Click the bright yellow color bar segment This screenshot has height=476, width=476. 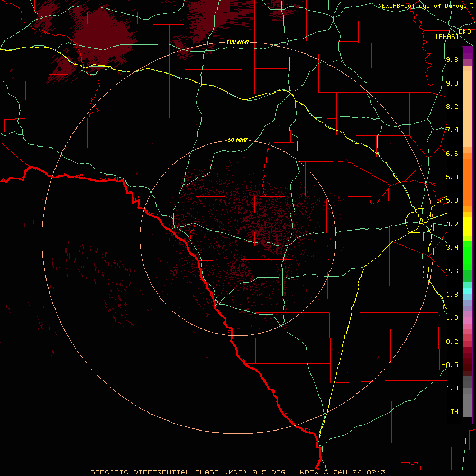tap(467, 226)
